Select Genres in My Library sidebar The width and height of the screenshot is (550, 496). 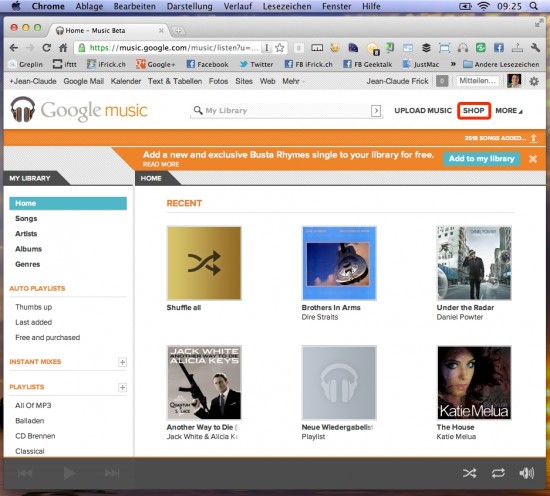(27, 264)
